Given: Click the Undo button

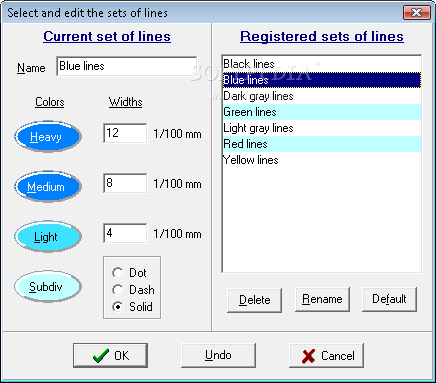Looking at the screenshot, I should point(218,355).
